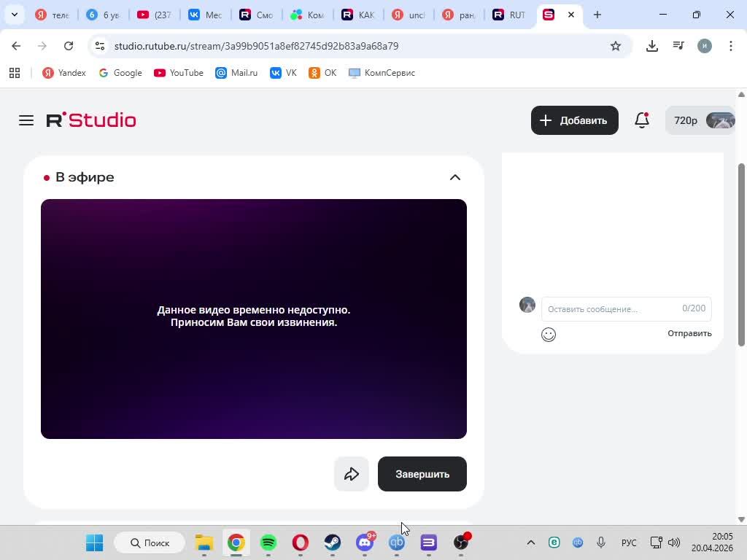Screen dimensions: 747x560
Task: Switch to the RUT tab
Action: tap(508, 15)
